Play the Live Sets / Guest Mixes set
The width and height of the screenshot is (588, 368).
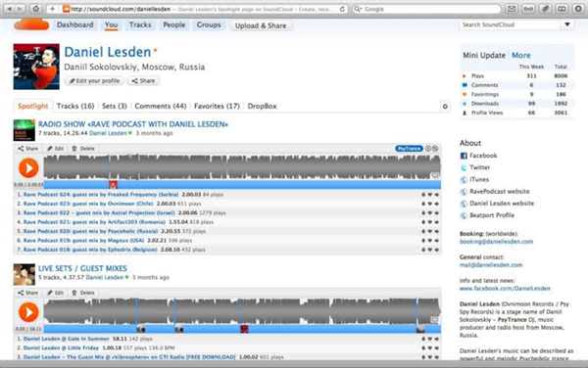28,312
